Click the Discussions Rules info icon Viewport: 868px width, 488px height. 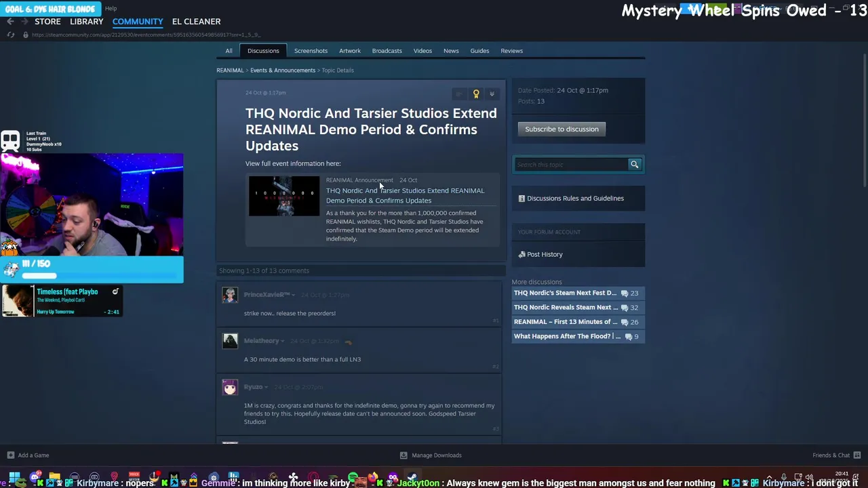click(521, 199)
